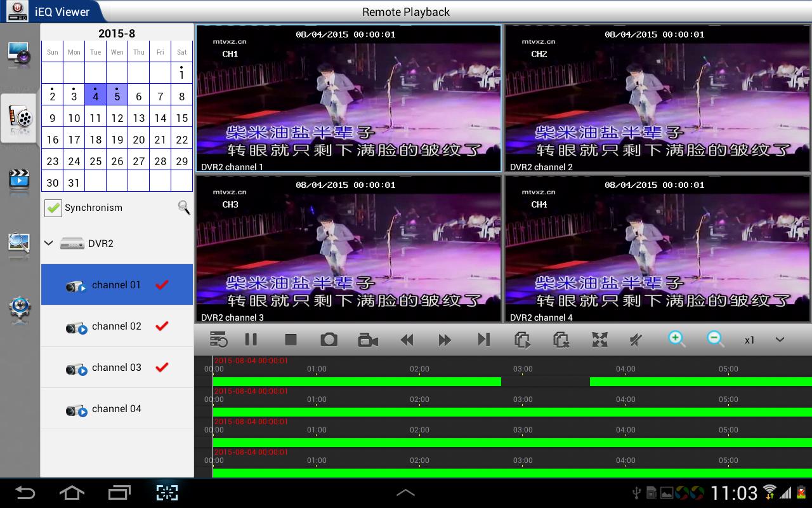Select date 4 in the calendar

95,94
